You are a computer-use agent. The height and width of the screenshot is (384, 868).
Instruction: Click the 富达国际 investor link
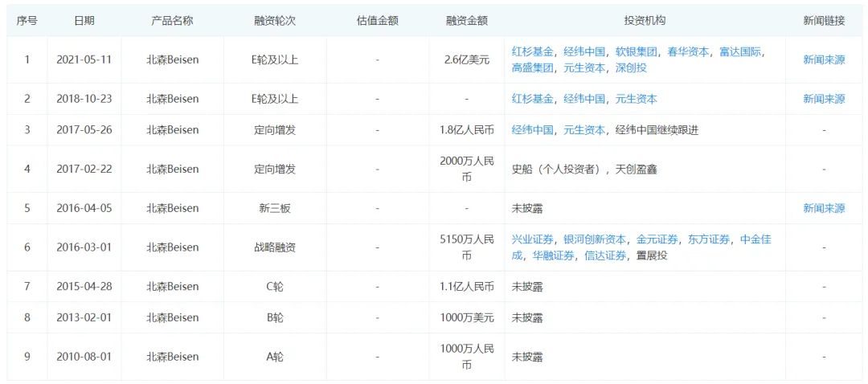(x=740, y=52)
